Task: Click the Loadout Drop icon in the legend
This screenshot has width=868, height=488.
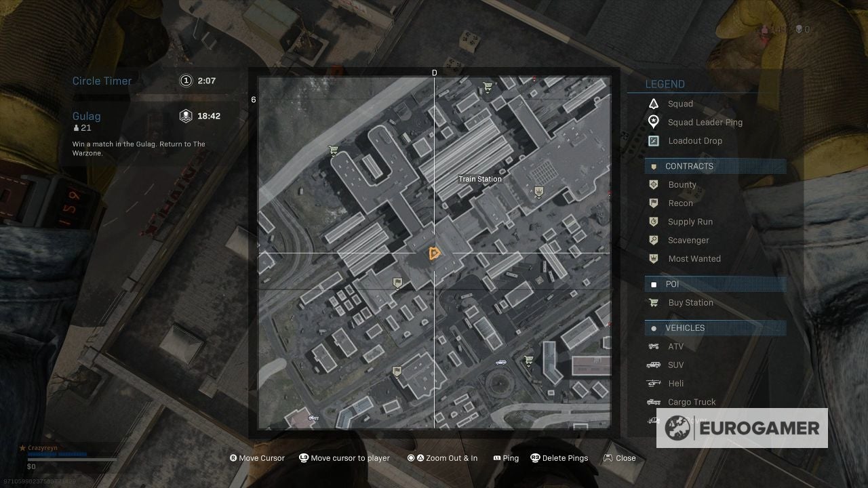Action: coord(654,141)
